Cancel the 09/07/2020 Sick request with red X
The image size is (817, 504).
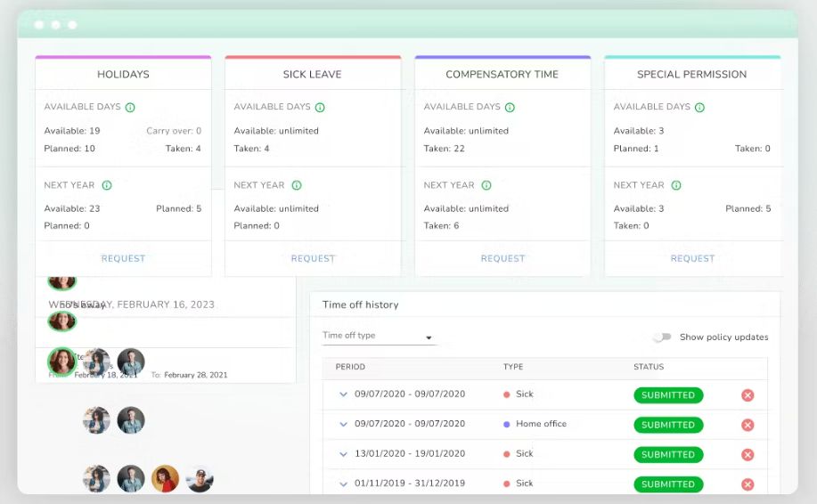[748, 395]
